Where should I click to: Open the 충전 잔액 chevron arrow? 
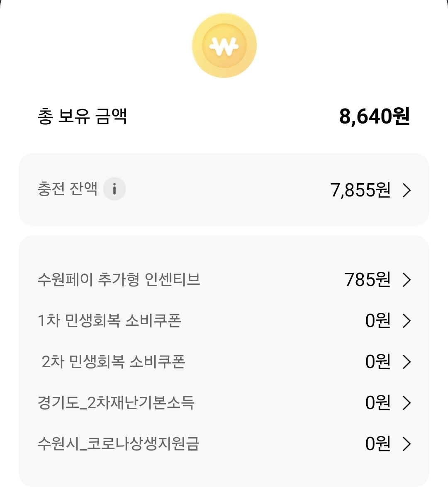pos(407,190)
